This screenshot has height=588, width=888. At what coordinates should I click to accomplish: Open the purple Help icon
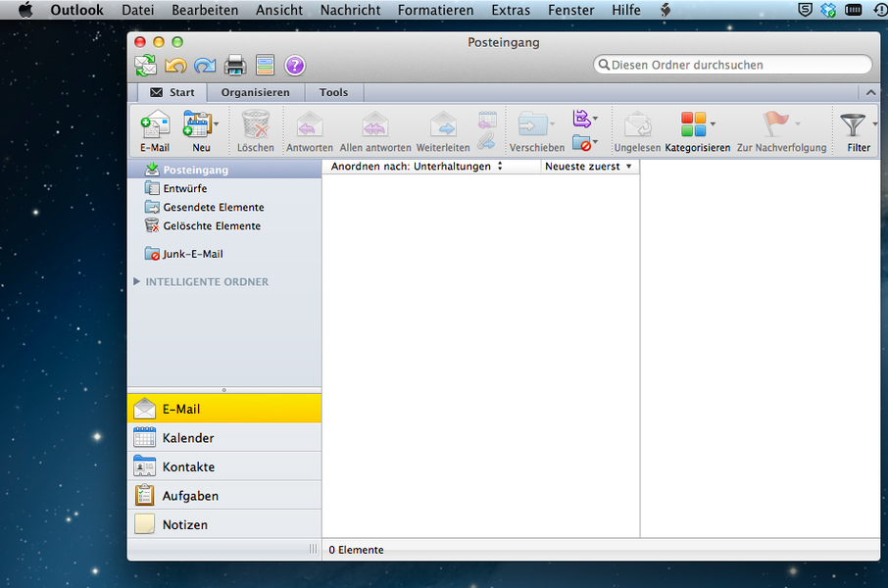point(295,66)
